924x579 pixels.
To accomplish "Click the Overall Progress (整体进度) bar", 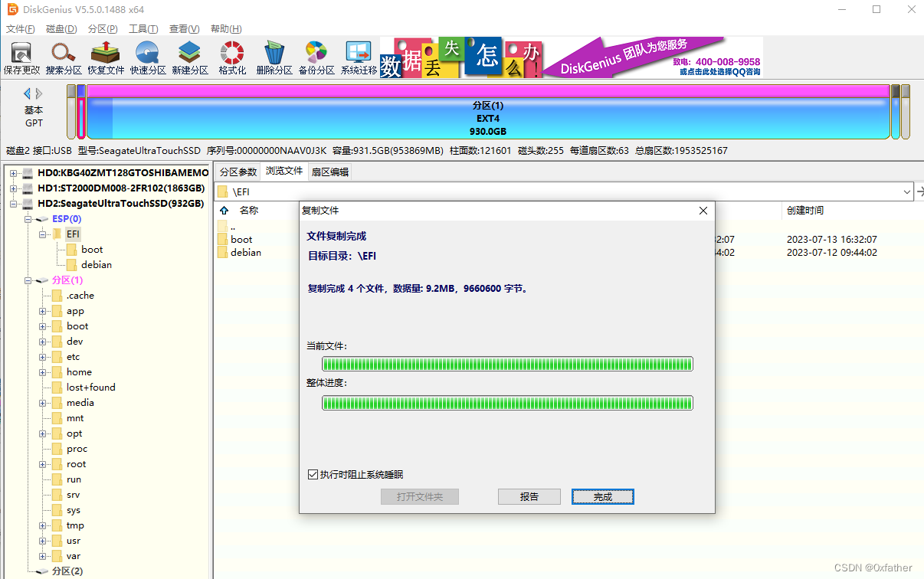I will point(507,403).
